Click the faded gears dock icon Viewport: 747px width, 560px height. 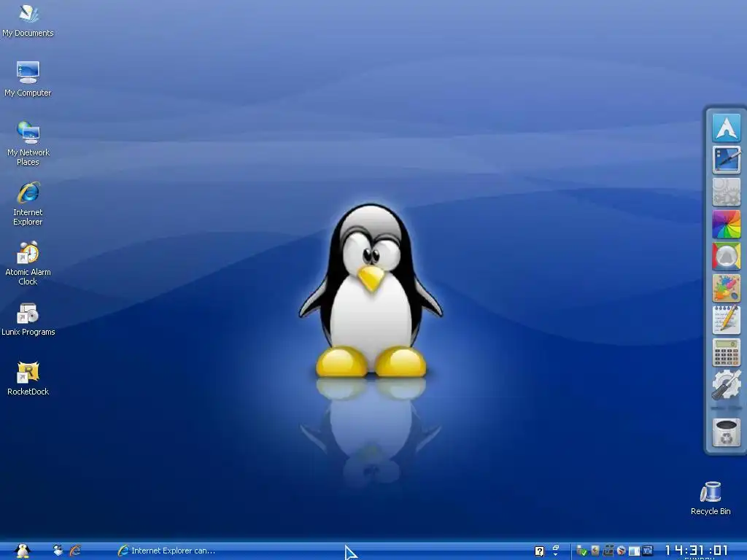pyautogui.click(x=726, y=192)
